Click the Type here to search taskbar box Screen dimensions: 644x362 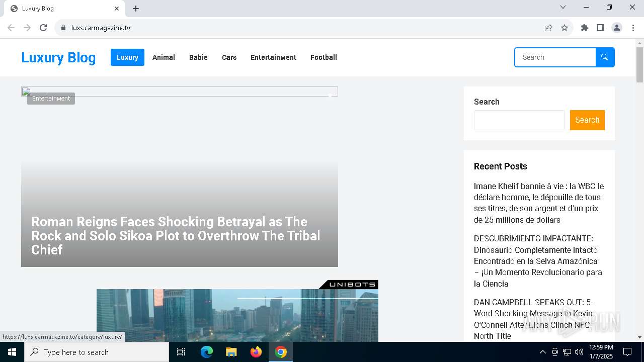(97, 352)
